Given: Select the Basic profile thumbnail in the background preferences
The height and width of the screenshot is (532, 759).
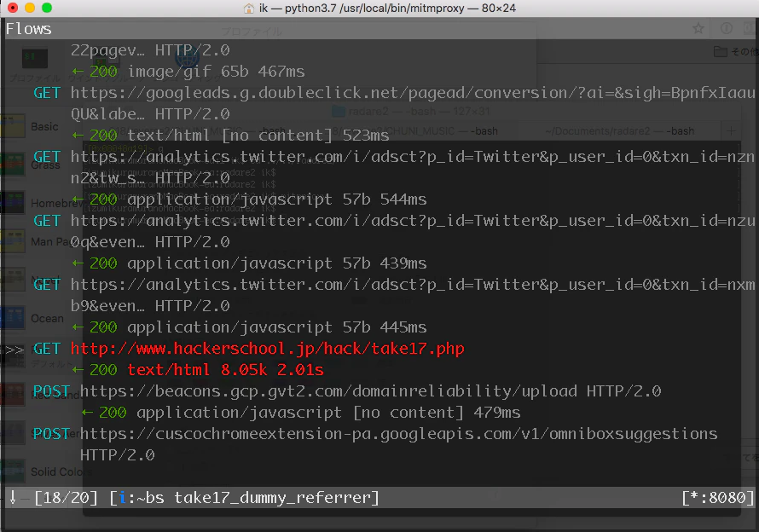Looking at the screenshot, I should click(13, 126).
